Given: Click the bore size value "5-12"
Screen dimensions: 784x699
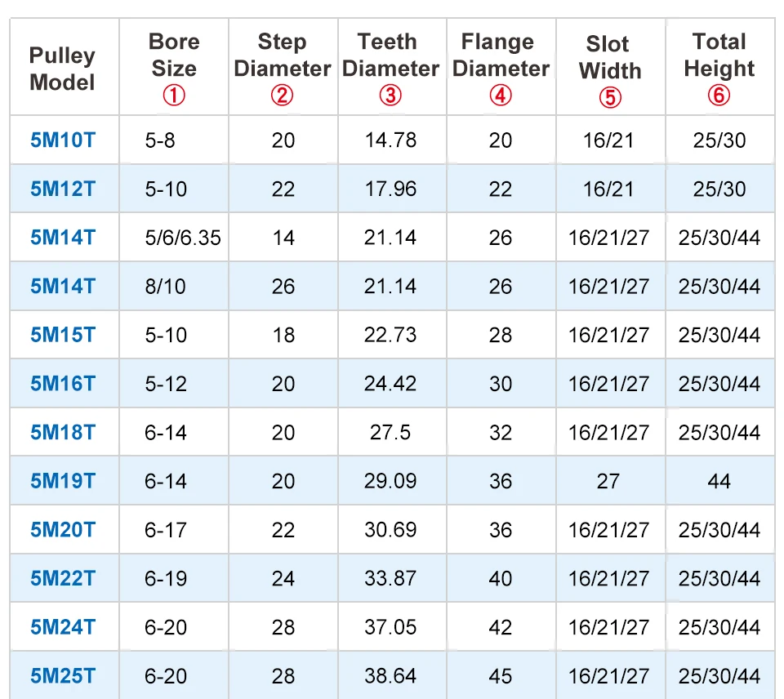Looking at the screenshot, I should coord(166,385).
